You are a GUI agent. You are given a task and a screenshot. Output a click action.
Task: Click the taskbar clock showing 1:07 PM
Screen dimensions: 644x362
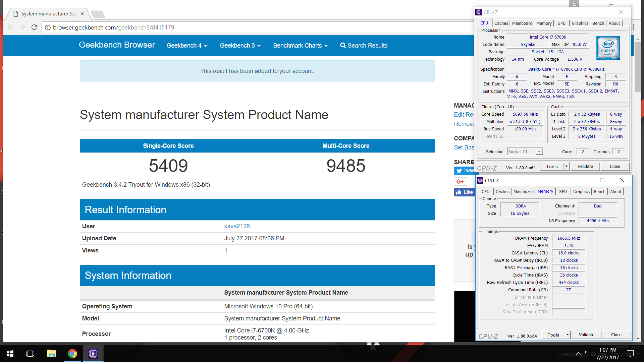coord(608,354)
